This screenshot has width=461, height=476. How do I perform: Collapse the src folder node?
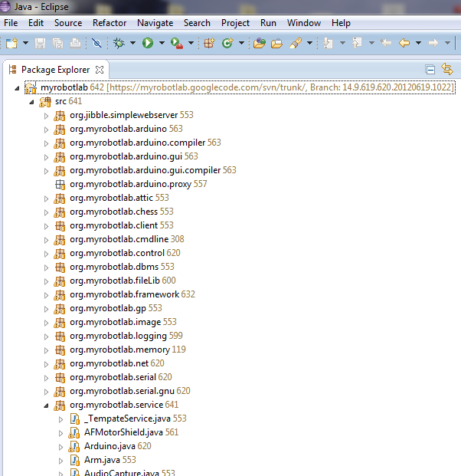coord(31,102)
